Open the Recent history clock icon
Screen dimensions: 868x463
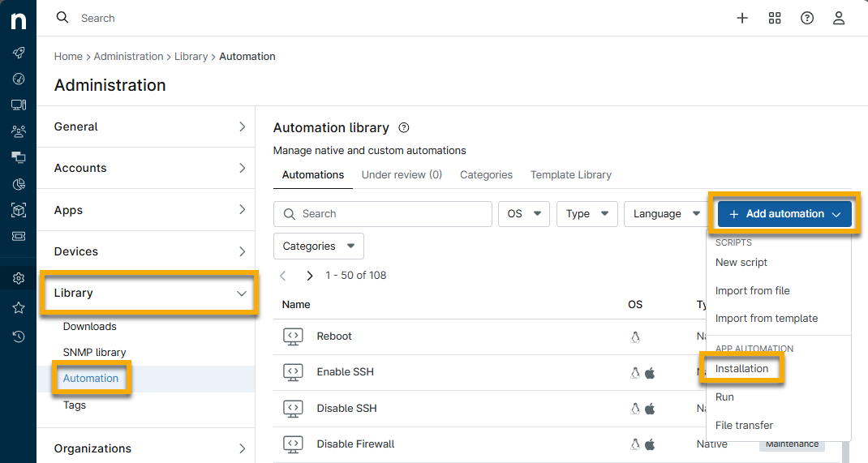coord(18,337)
